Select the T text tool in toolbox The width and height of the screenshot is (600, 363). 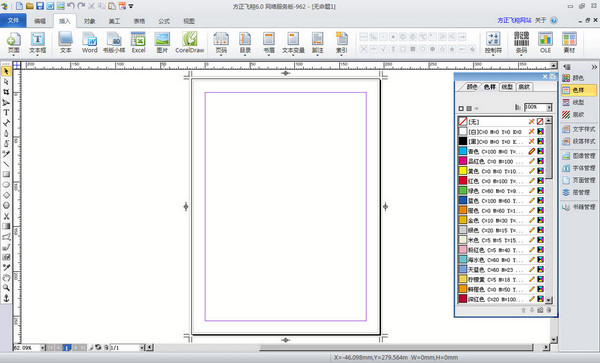(x=6, y=112)
